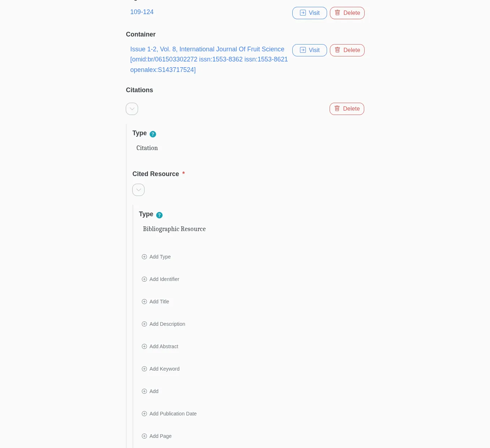Viewport: 490px width, 448px height.
Task: Click the trash icon in the Citations Delete button
Action: (337, 108)
